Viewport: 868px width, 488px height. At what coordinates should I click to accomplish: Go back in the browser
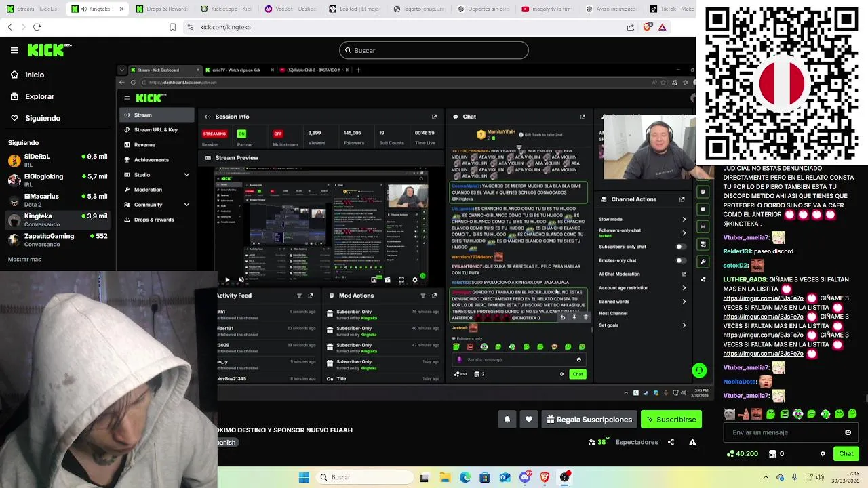[9, 27]
